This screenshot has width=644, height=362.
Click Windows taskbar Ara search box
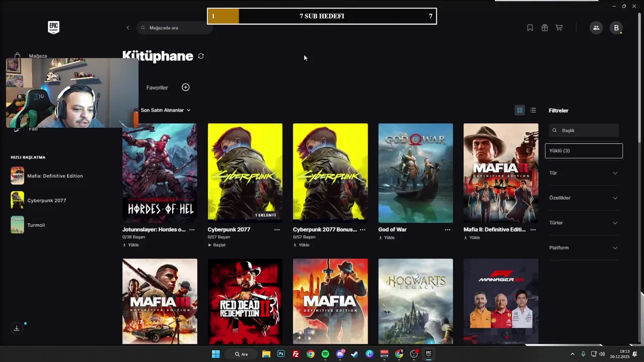pyautogui.click(x=242, y=354)
